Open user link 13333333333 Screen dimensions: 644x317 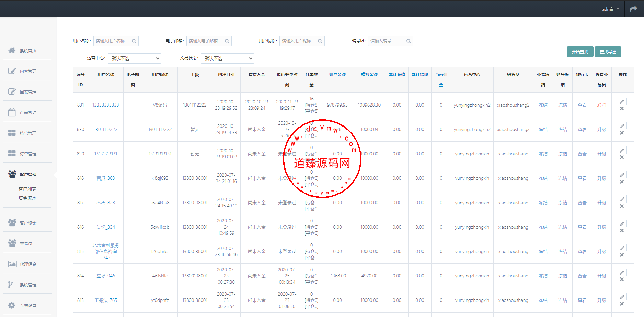click(106, 105)
